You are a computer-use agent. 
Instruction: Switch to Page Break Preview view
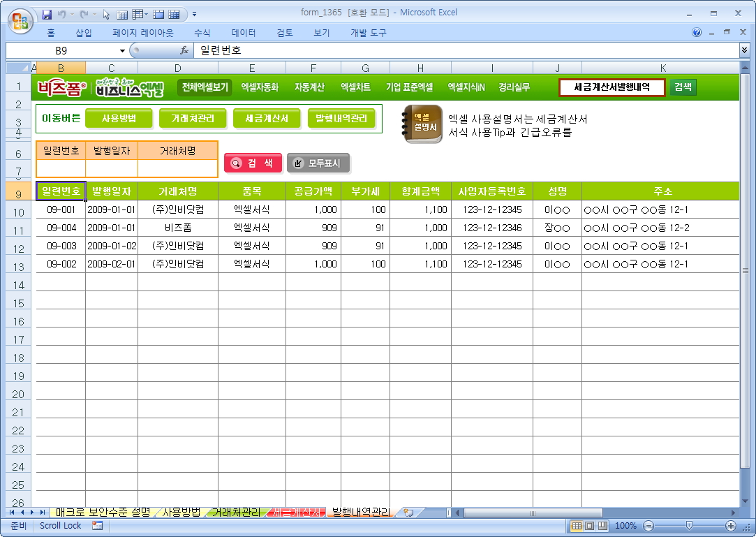602,526
